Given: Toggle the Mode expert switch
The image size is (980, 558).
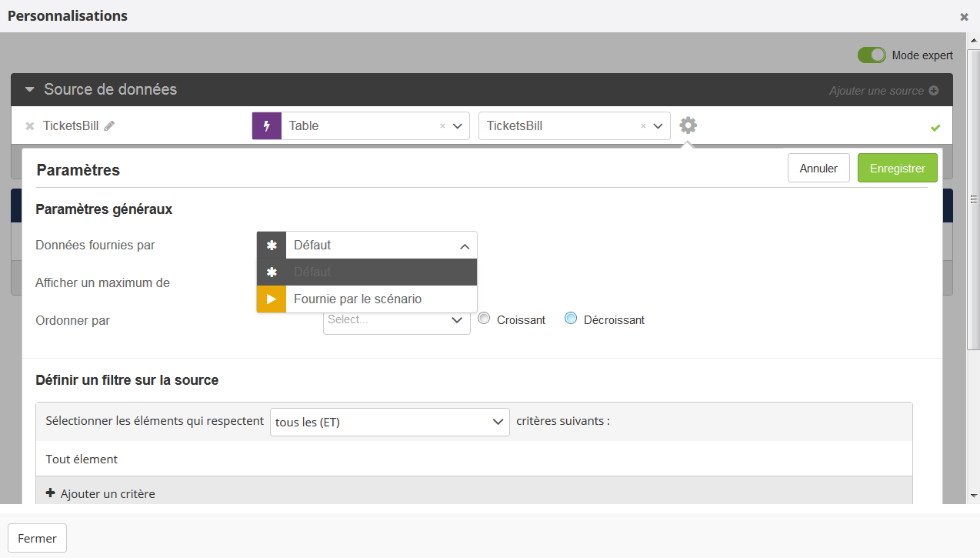Looking at the screenshot, I should point(872,55).
